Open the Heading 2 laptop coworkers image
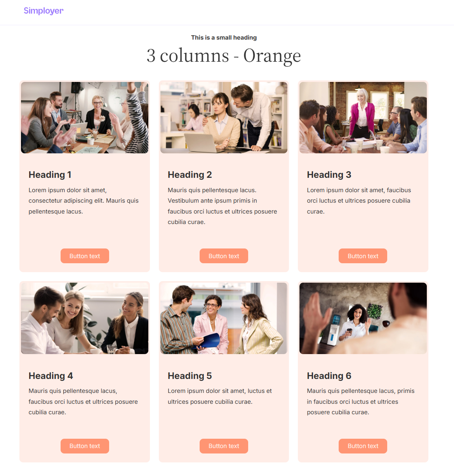Viewport: 454px width, 476px height. point(224,118)
